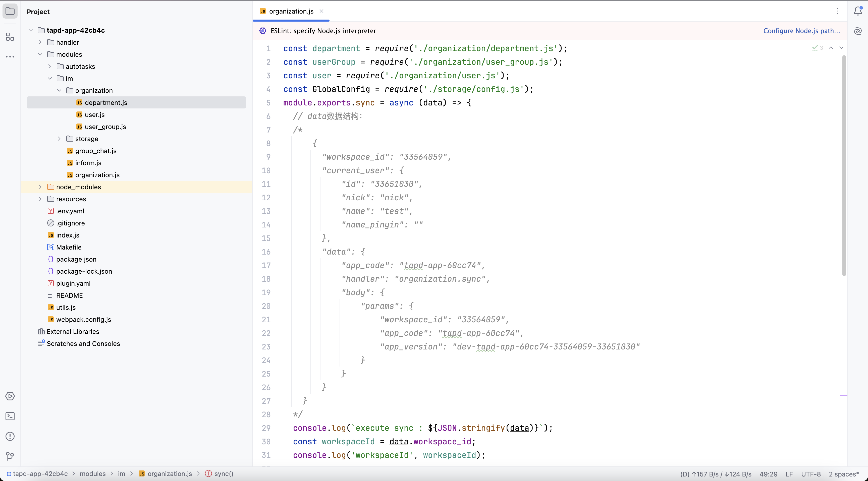Open the Problems tool window icon

point(10,436)
